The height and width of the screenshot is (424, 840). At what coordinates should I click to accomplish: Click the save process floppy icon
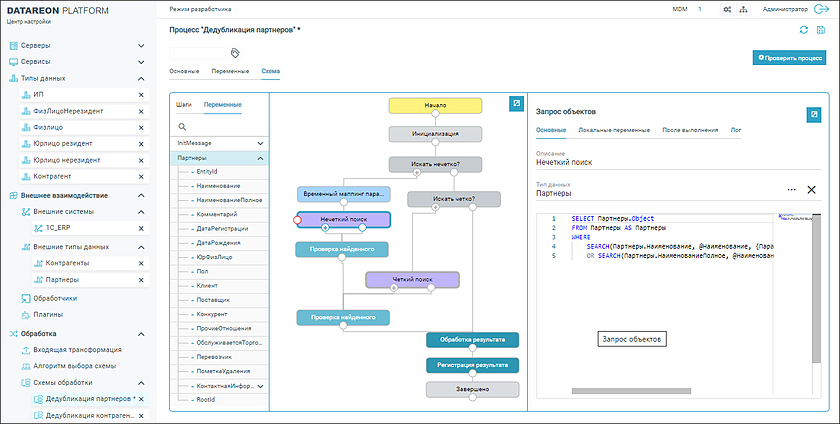[821, 30]
